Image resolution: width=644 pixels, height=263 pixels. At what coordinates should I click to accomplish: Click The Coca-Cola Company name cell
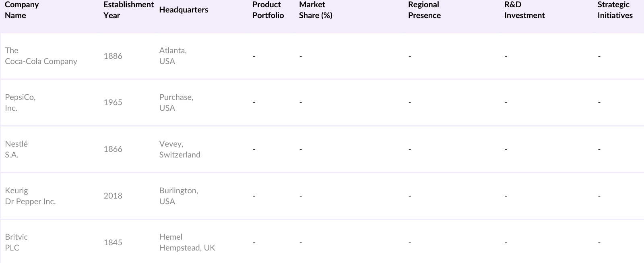[41, 56]
